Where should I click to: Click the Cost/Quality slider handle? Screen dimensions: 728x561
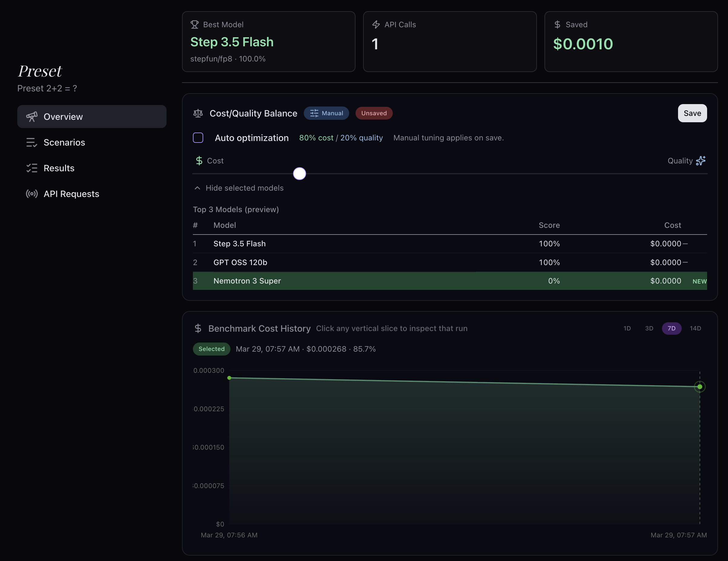[x=299, y=174]
